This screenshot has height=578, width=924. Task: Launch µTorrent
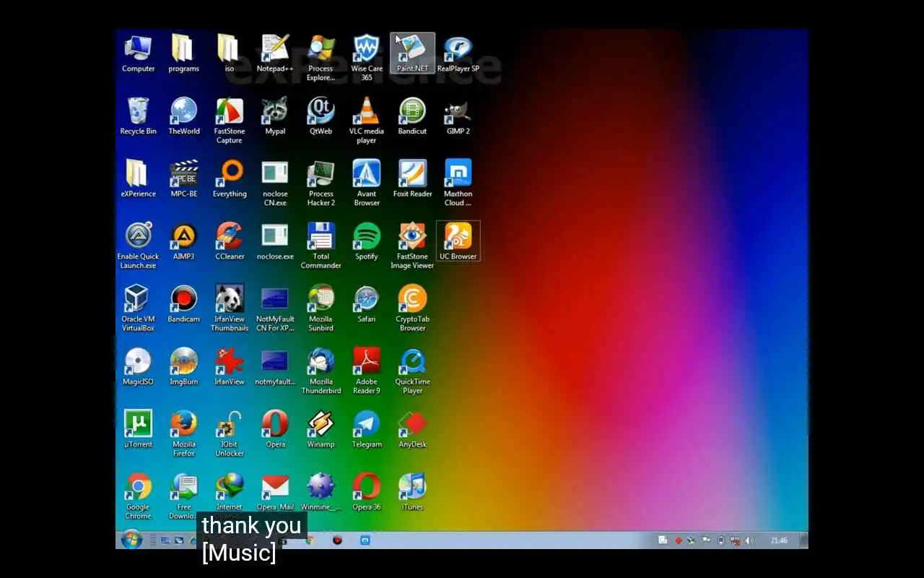click(x=138, y=430)
